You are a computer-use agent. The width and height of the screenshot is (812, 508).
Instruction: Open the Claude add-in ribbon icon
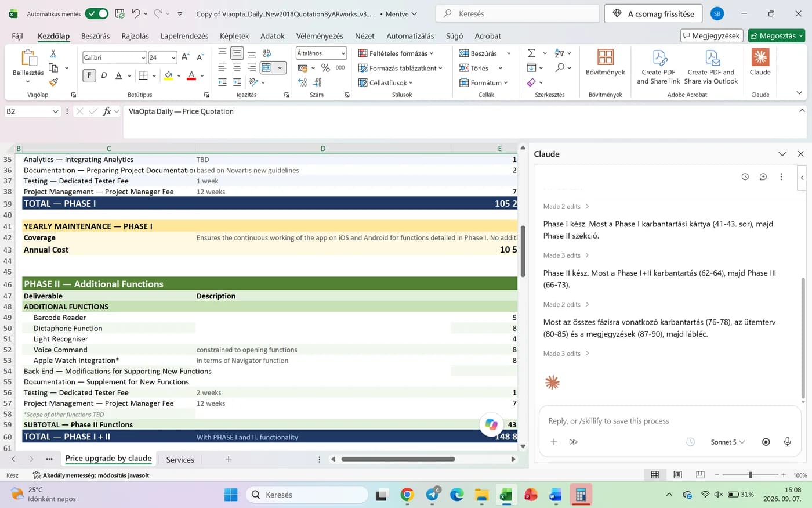760,62
